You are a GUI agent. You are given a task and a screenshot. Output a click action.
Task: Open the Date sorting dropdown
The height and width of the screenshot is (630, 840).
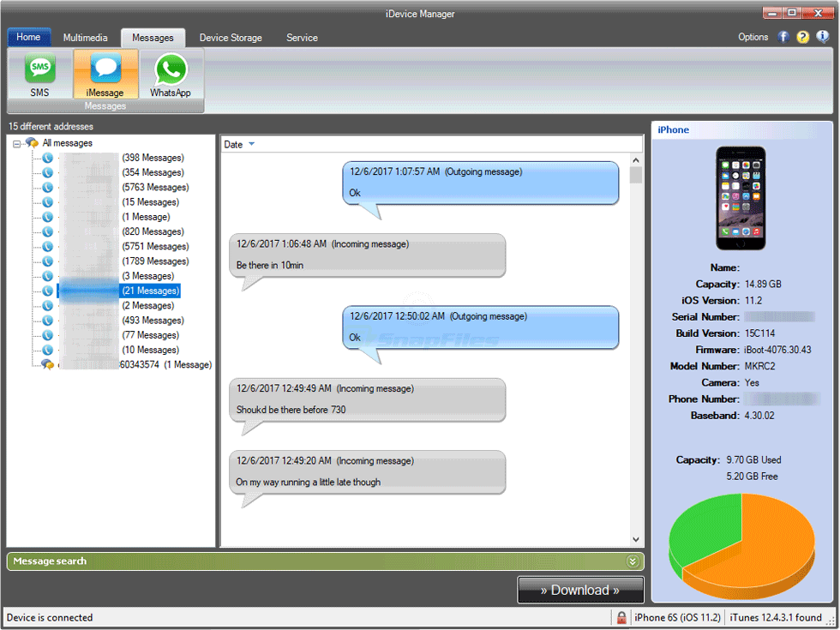click(x=237, y=144)
